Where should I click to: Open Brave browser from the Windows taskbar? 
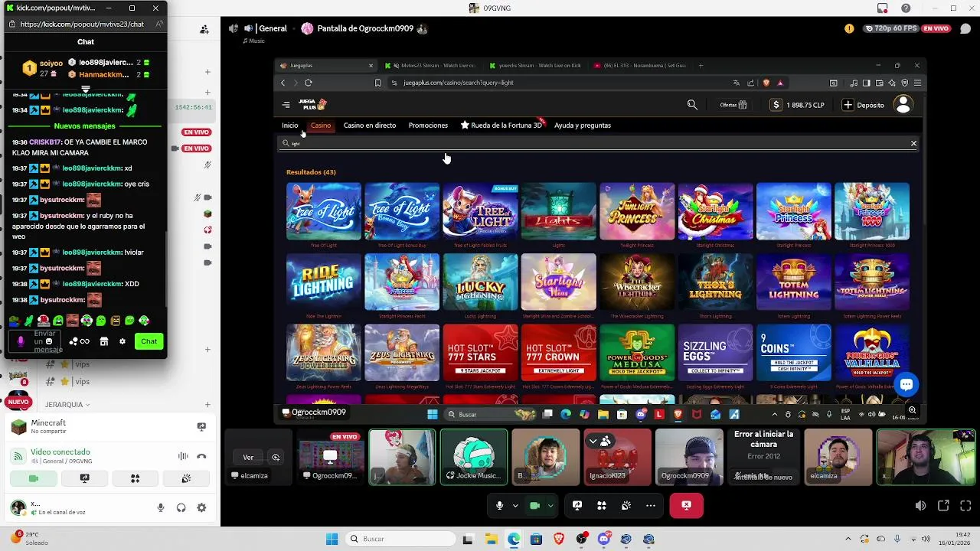(559, 539)
